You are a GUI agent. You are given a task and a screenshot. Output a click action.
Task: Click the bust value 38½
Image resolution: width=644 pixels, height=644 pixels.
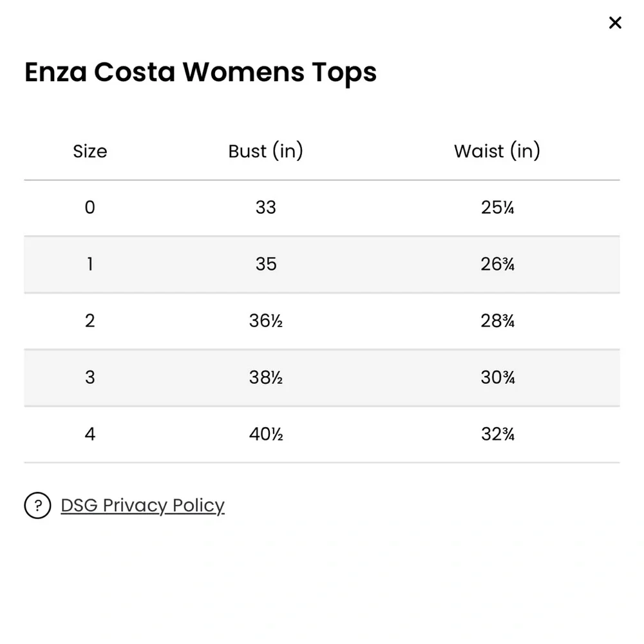pyautogui.click(x=266, y=377)
